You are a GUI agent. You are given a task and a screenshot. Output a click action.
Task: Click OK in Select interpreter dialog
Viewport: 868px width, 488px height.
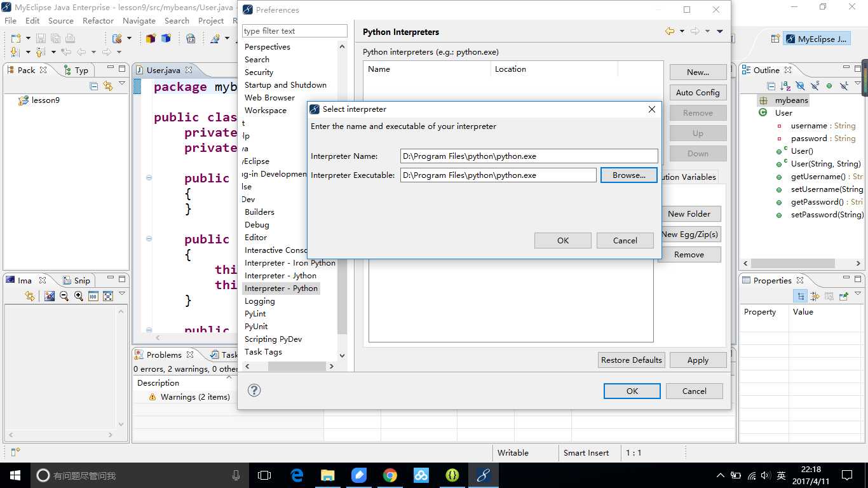563,240
